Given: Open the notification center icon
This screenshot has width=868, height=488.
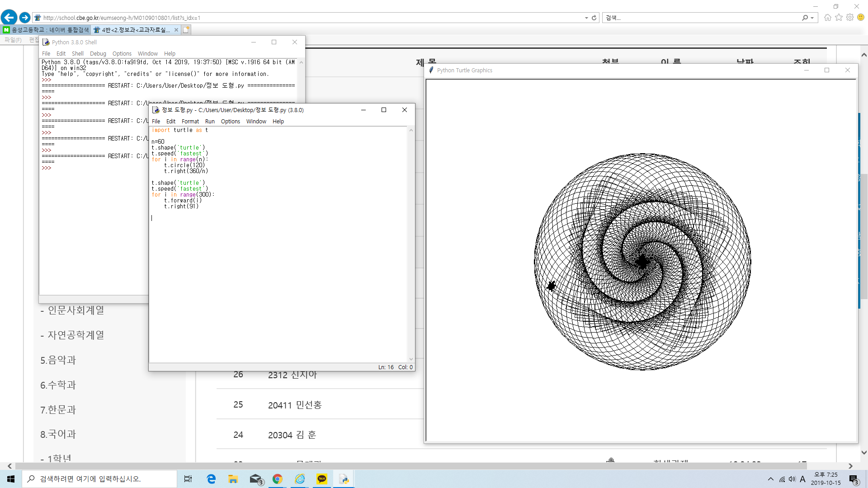Looking at the screenshot, I should click(854, 479).
